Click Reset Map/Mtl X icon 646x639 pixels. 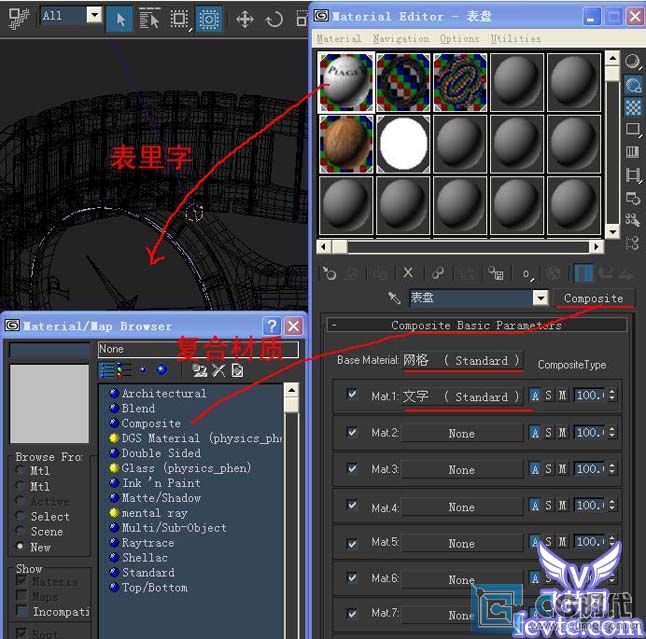408,273
